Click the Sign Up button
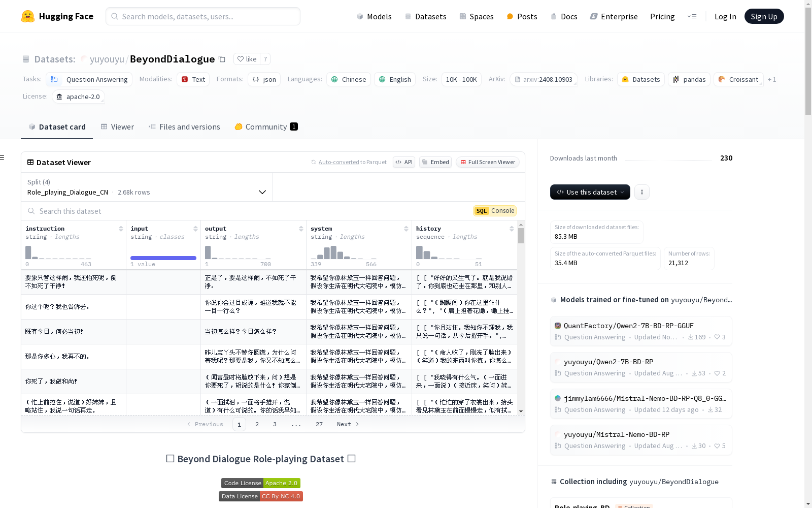 click(764, 16)
